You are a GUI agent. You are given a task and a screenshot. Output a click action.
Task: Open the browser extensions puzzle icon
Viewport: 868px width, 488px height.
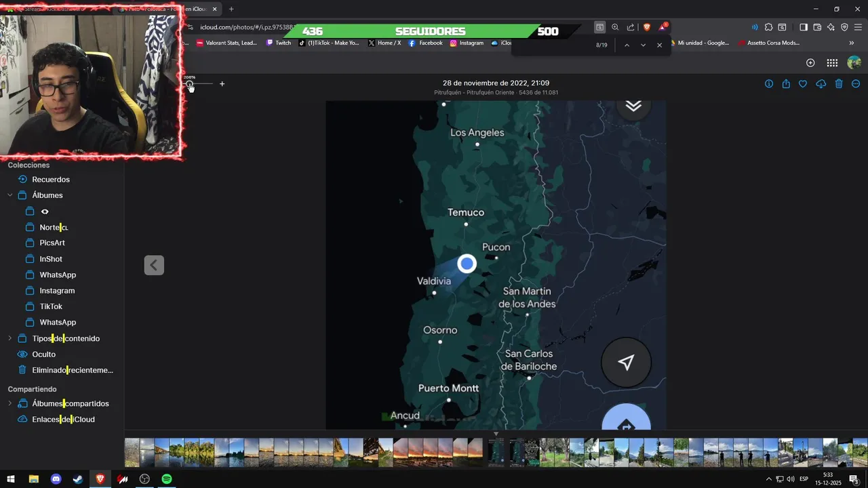coord(768,27)
